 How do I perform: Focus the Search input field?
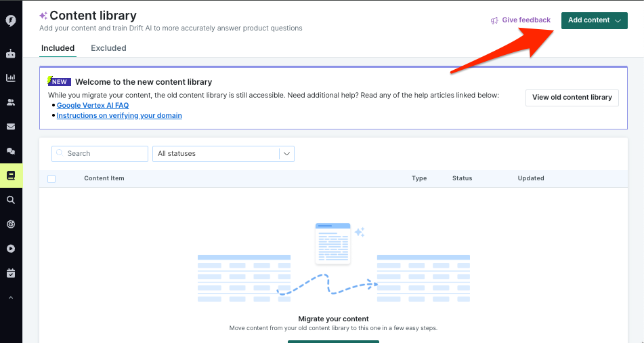100,154
